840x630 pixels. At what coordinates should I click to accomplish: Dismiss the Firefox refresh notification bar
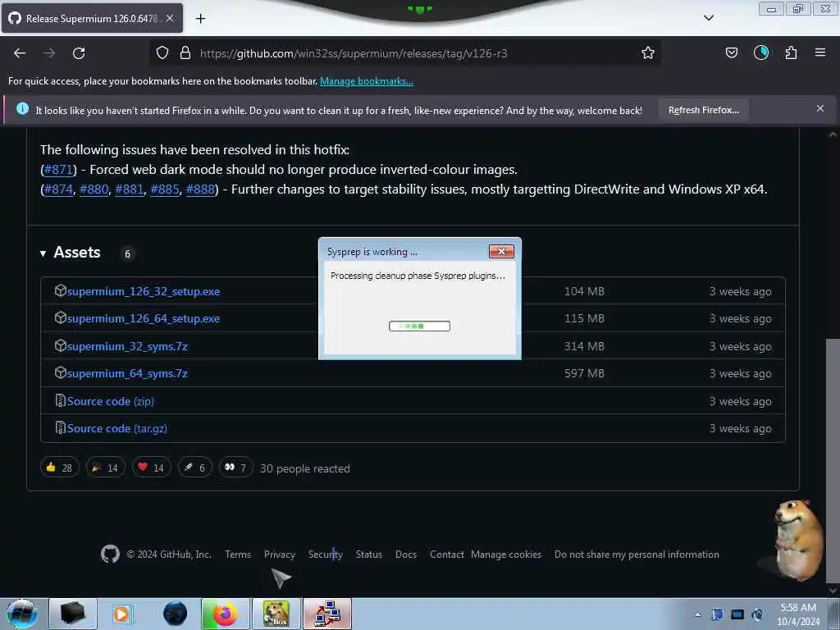[819, 109]
